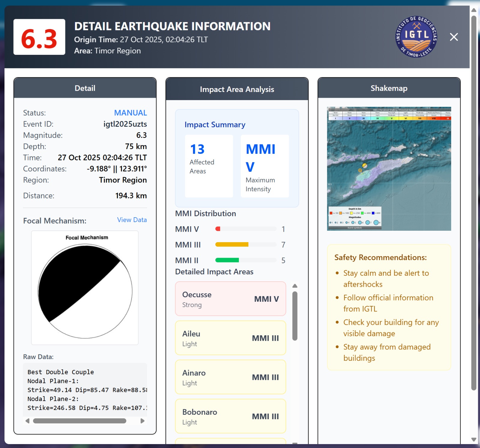This screenshot has width=480, height=448.
Task: Click the focal mechanism beachball diagram
Action: point(85,291)
